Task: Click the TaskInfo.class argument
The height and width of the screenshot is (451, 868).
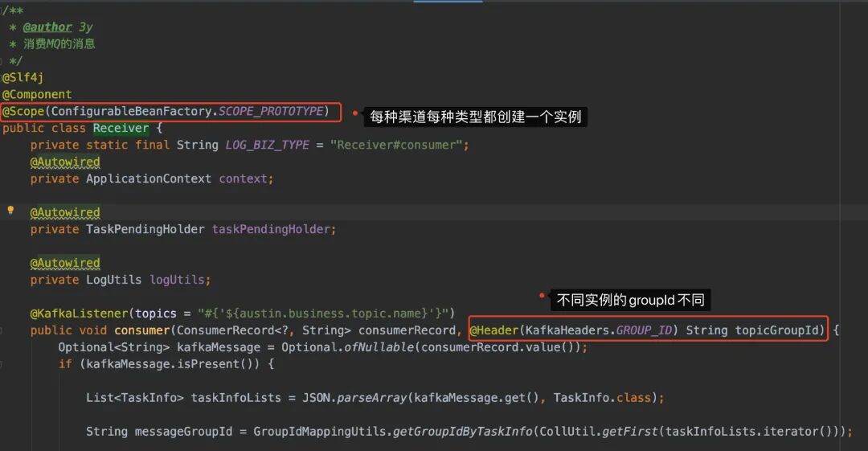Action: [x=602, y=398]
